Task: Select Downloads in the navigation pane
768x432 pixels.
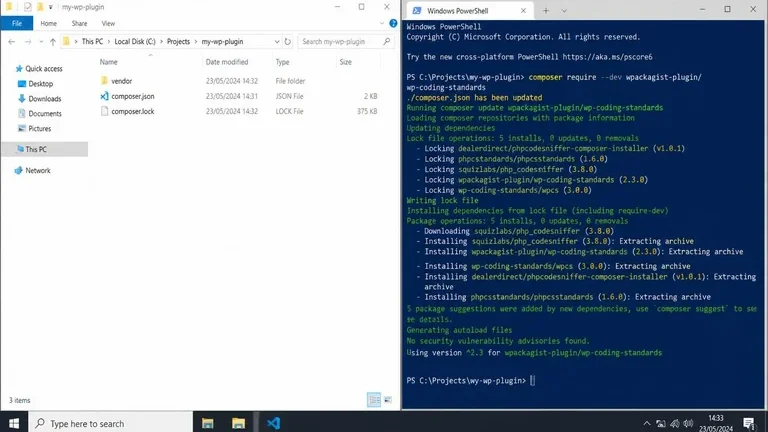Action: click(x=45, y=98)
